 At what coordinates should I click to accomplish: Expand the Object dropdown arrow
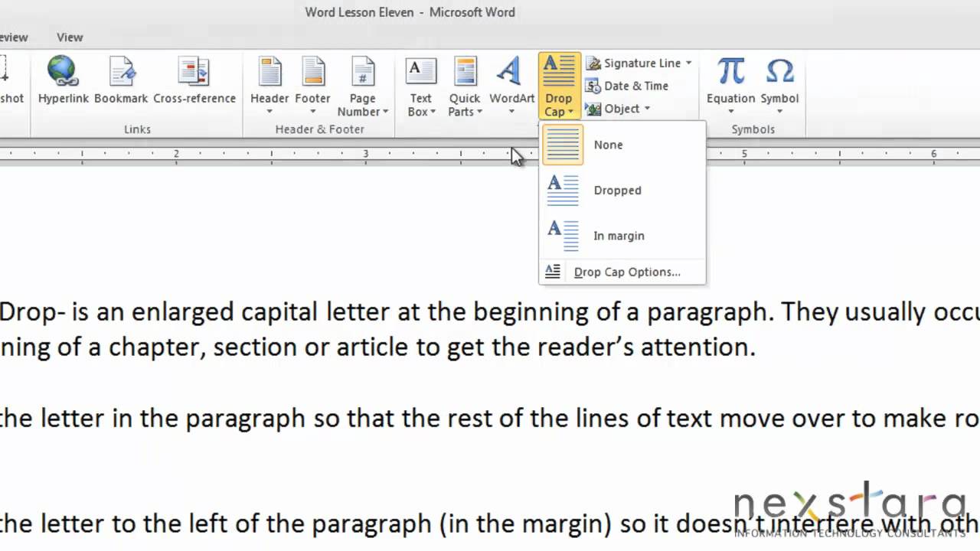tap(647, 109)
